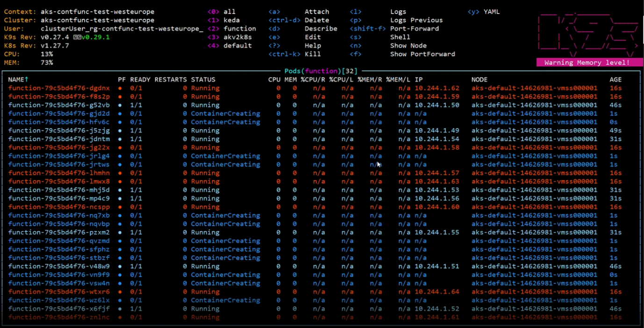Click PF dot for pod function-79c5bd4f76-g52vb
Viewport: 644px width, 328px height.
click(120, 105)
